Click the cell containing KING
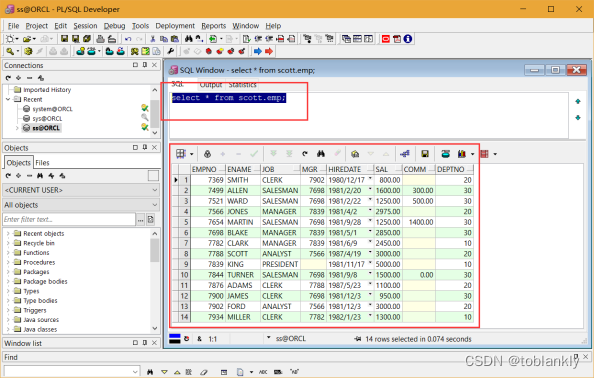 242,264
